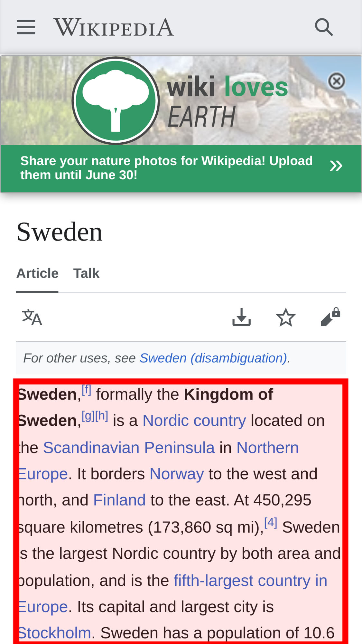This screenshot has height=644, width=362.
Task: Follow the banner double-chevron arrow
Action: 336,166
